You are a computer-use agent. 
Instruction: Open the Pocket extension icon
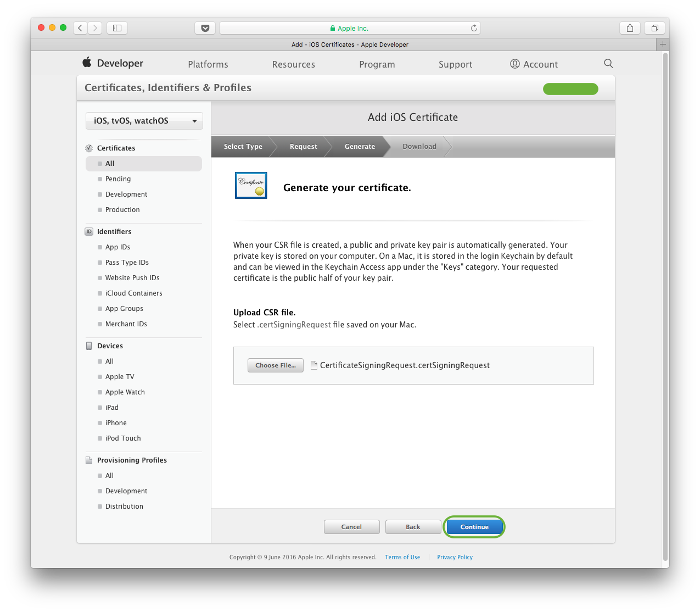[205, 28]
